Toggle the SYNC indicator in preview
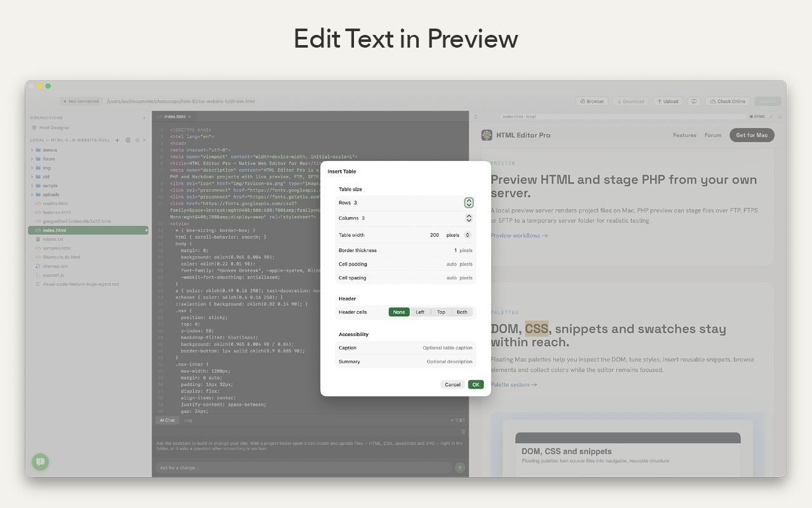812x508 pixels. [x=757, y=117]
